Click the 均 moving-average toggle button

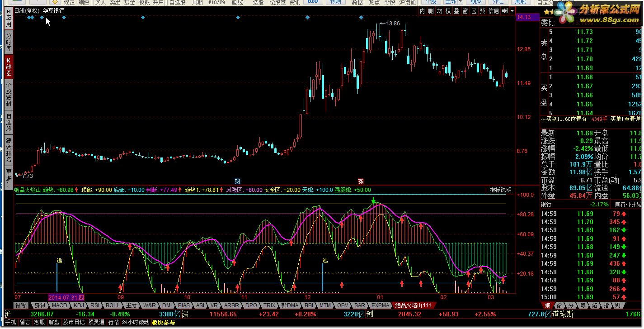tap(439, 11)
